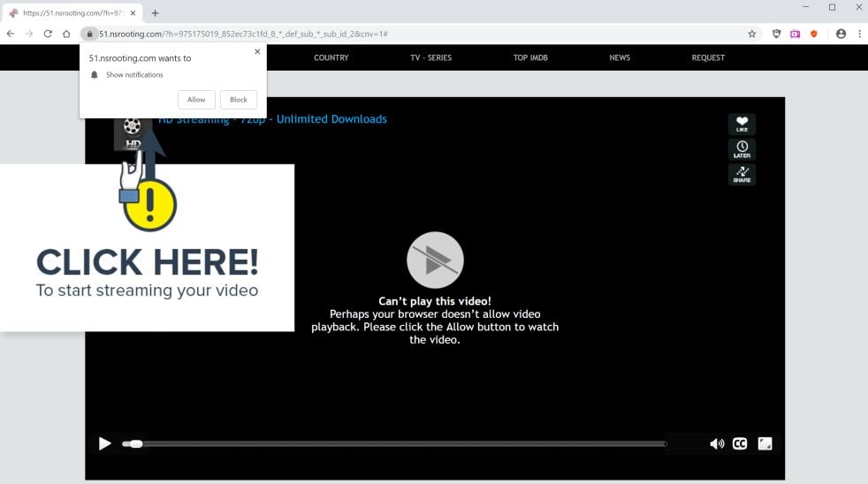Allow notifications from 51.nsrooting.com

(196, 100)
